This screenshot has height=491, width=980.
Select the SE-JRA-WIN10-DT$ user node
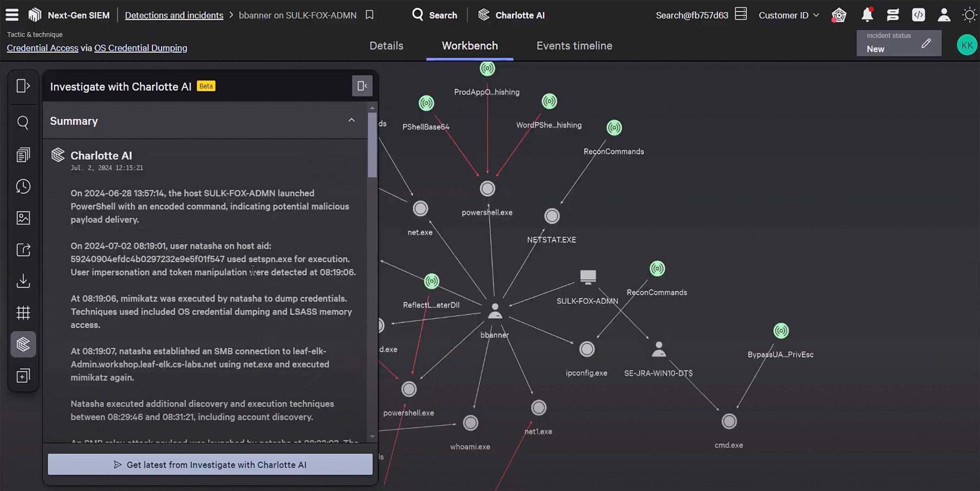[658, 349]
